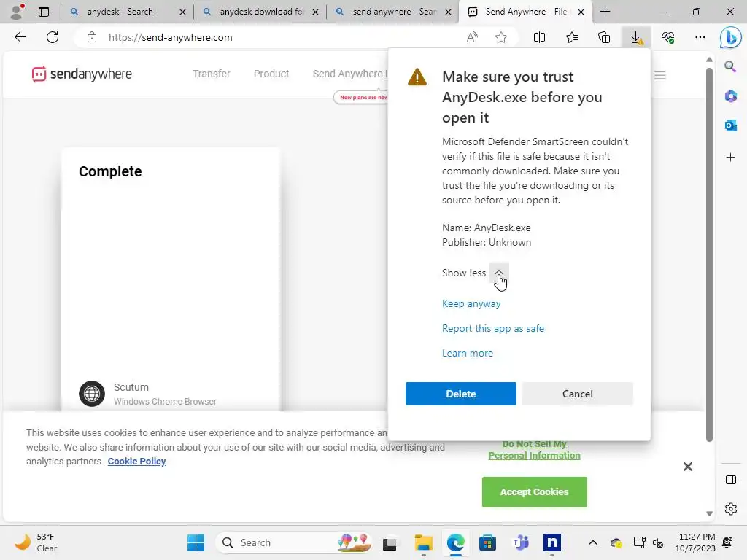Open the Bing Copilot sidebar icon
Image resolution: width=747 pixels, height=560 pixels.
point(730,38)
